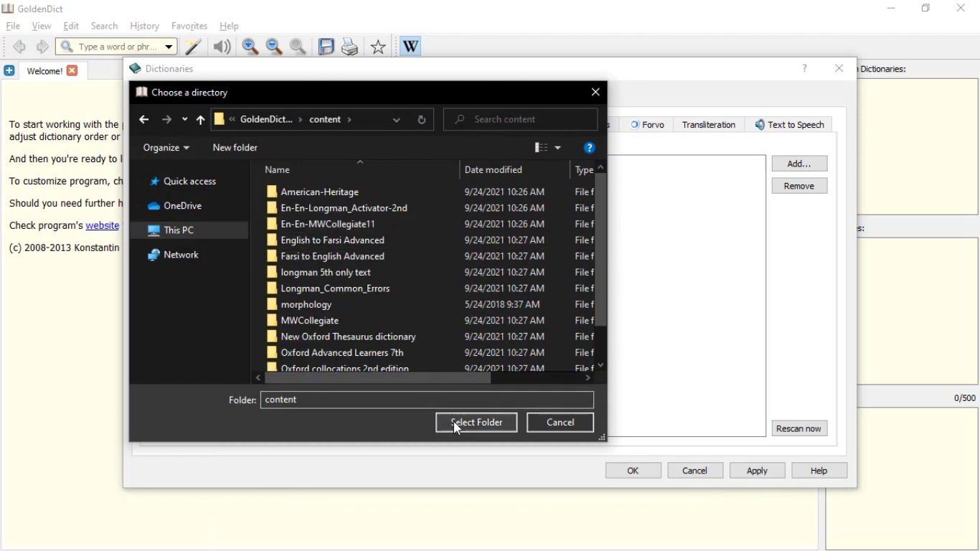Select the Oxford Advanced Learners 7th folder
This screenshot has height=551, width=980.
point(335,353)
